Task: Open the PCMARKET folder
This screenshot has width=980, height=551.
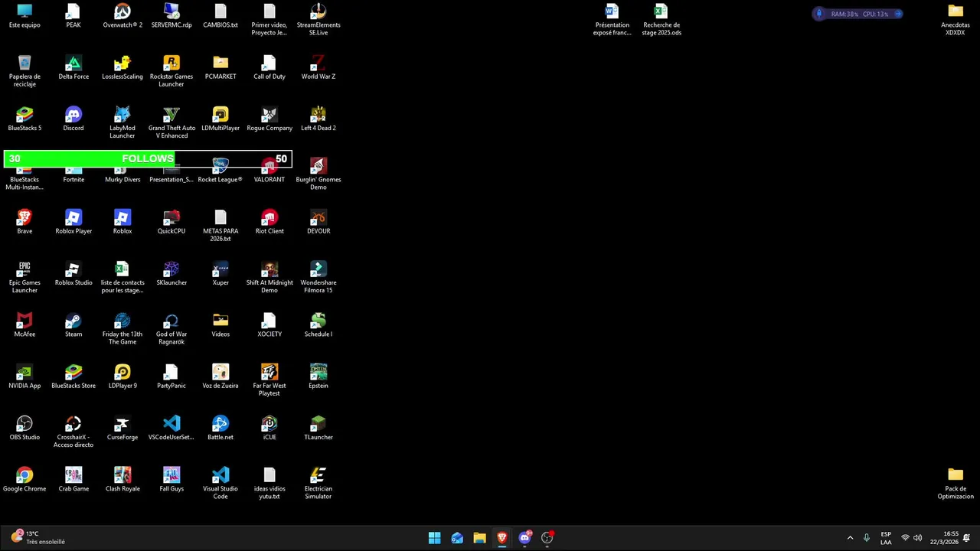Action: pos(220,68)
